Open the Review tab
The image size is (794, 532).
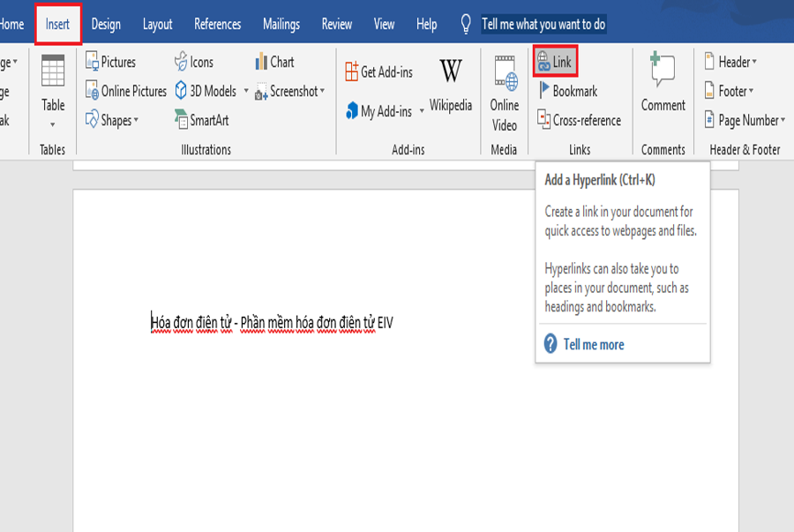[337, 24]
